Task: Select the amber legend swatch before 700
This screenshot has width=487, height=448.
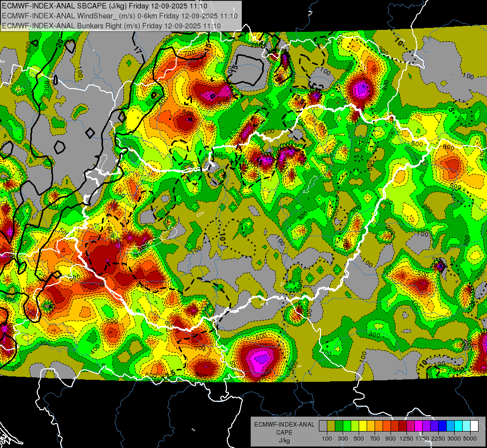Action: (x=371, y=426)
